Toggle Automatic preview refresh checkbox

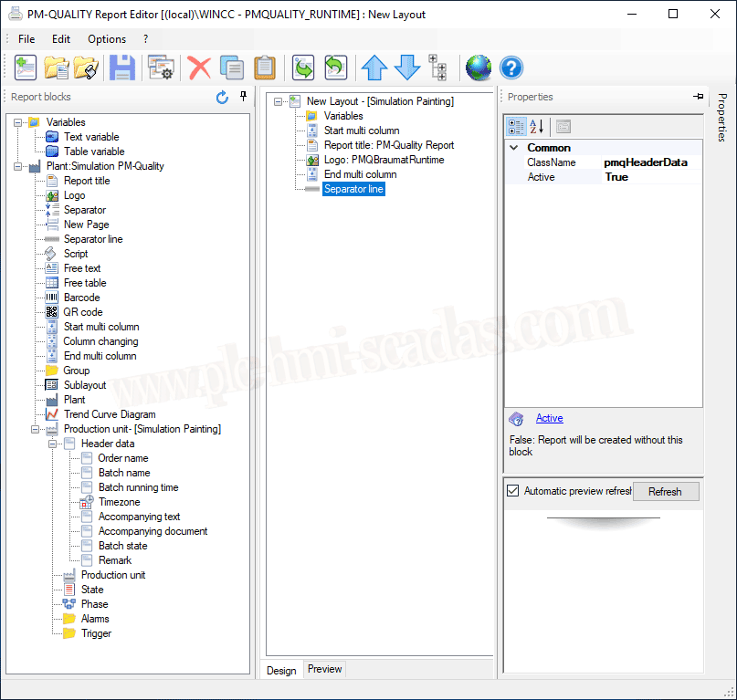(512, 491)
